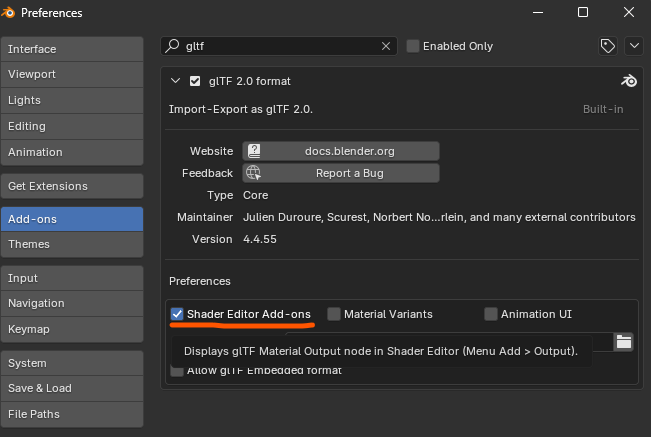This screenshot has height=437, width=651.
Task: Switch to Keymap section
Action: click(x=72, y=329)
